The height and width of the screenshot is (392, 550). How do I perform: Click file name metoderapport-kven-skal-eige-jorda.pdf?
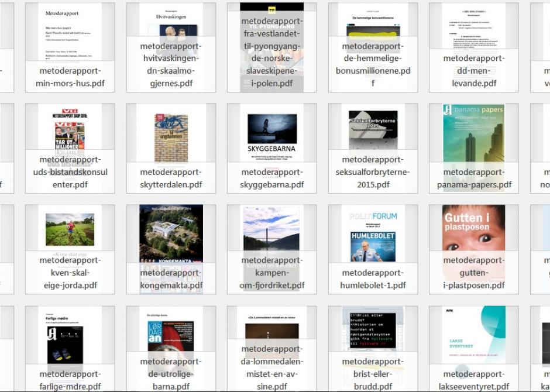(x=70, y=273)
